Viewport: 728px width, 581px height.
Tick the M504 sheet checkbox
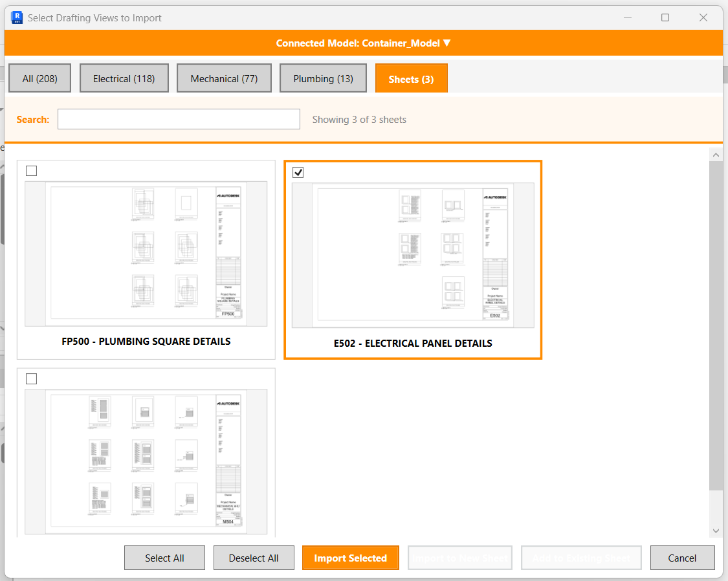32,378
